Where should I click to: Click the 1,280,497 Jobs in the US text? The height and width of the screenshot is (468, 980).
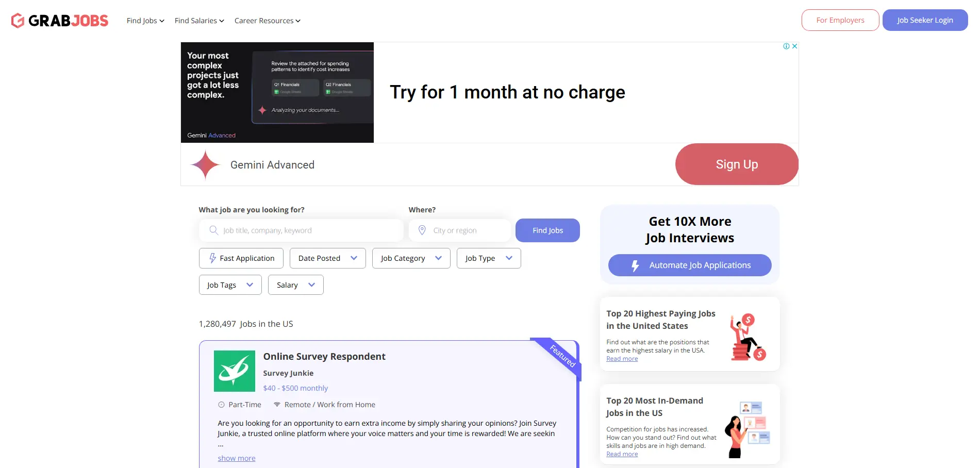[246, 324]
